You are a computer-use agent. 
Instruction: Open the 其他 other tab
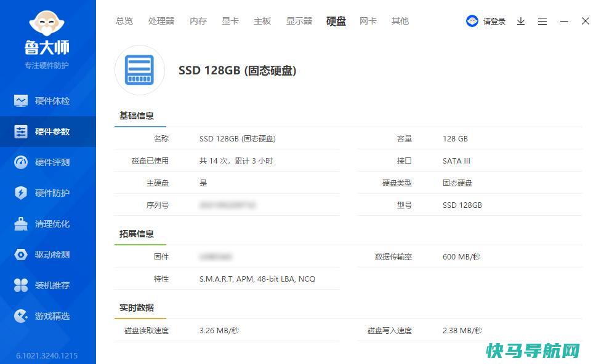[400, 21]
